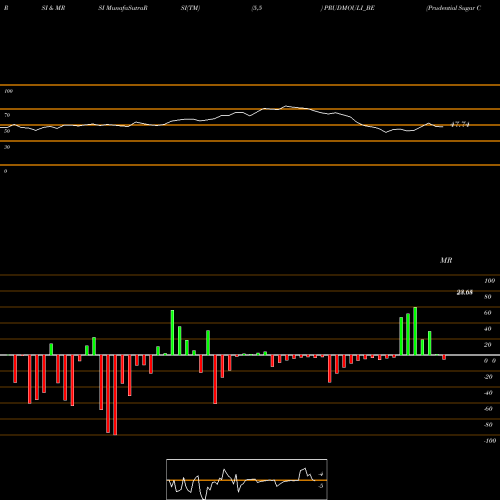
Task: Click the MR value 22.68 label
Action: click(464, 292)
